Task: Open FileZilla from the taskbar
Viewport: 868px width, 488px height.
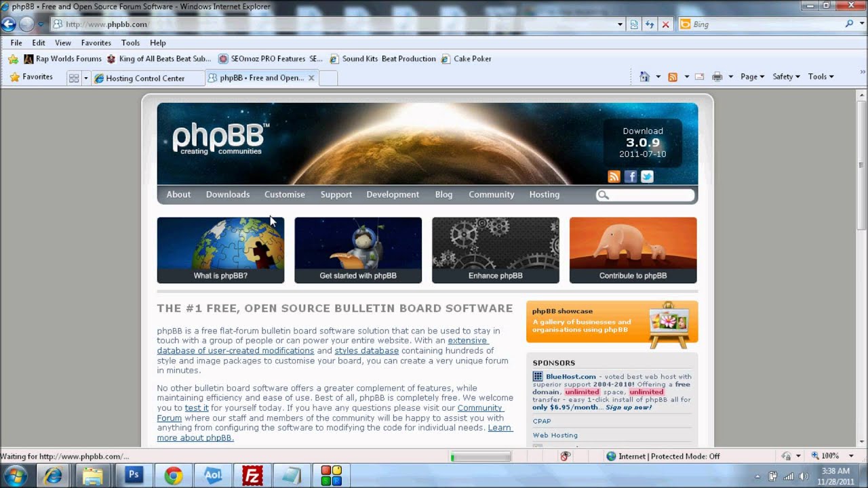Action: pyautogui.click(x=252, y=476)
